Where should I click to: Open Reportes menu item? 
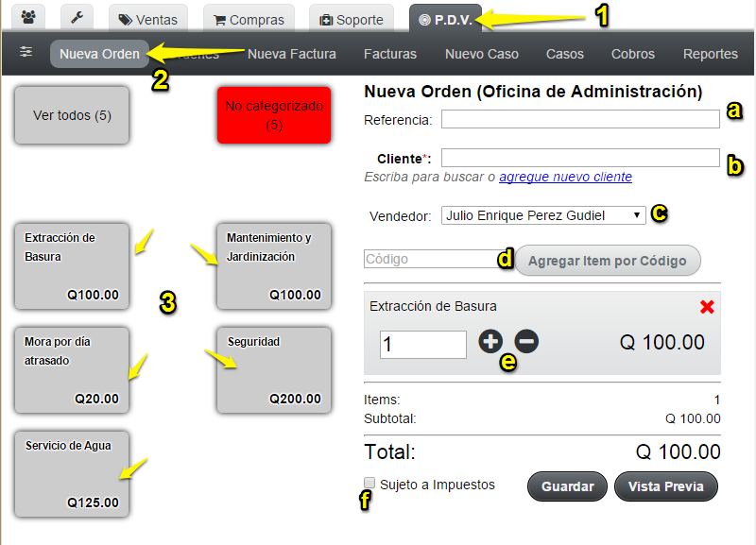point(711,54)
